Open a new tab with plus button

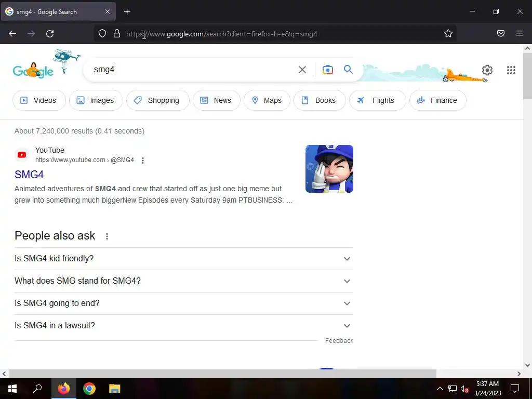point(127,12)
